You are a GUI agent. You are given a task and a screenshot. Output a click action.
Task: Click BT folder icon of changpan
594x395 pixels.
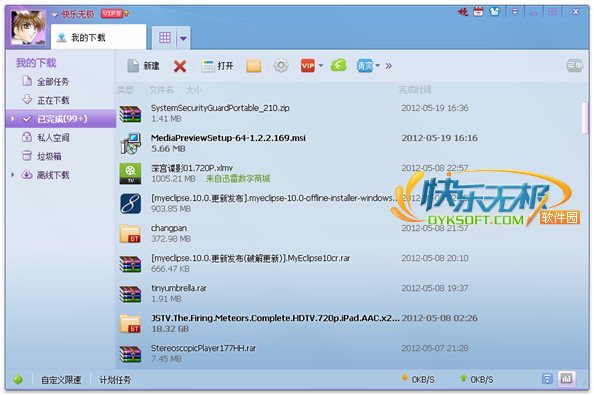130,234
